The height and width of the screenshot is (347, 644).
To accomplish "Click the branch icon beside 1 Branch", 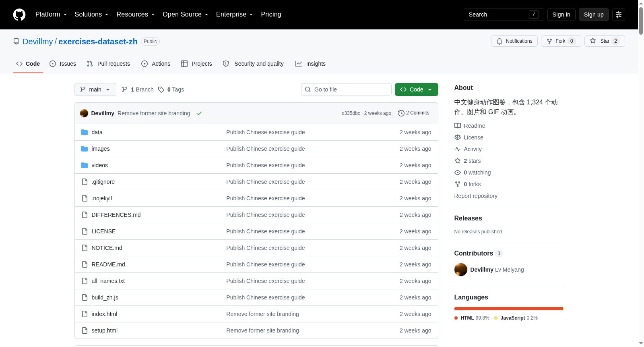I will pyautogui.click(x=125, y=89).
